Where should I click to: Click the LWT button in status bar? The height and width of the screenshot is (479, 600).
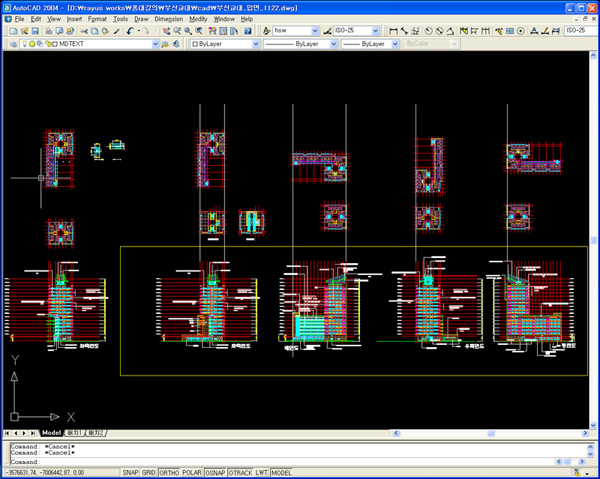point(262,472)
